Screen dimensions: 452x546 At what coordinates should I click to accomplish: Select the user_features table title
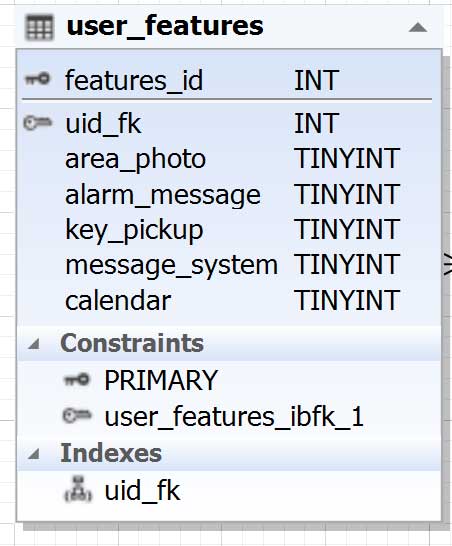165,26
